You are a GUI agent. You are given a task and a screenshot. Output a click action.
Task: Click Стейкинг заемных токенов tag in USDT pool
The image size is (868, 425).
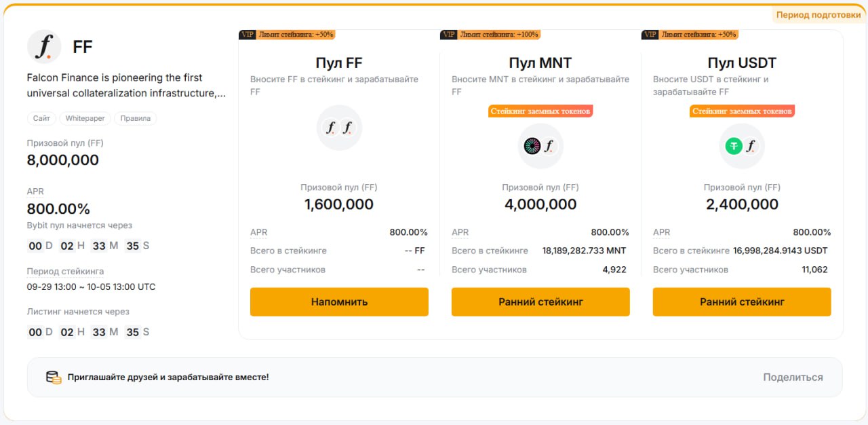(742, 111)
